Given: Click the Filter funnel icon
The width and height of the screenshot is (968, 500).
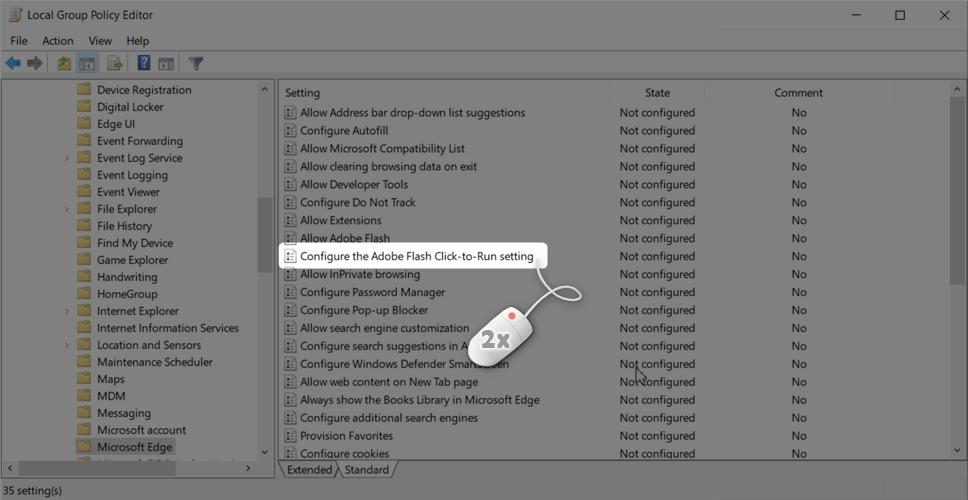Looking at the screenshot, I should coord(196,63).
